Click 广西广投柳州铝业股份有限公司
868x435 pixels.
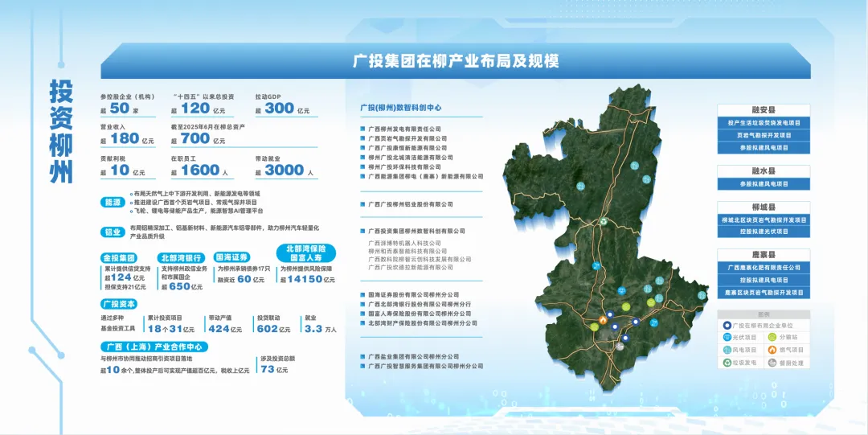410,204
